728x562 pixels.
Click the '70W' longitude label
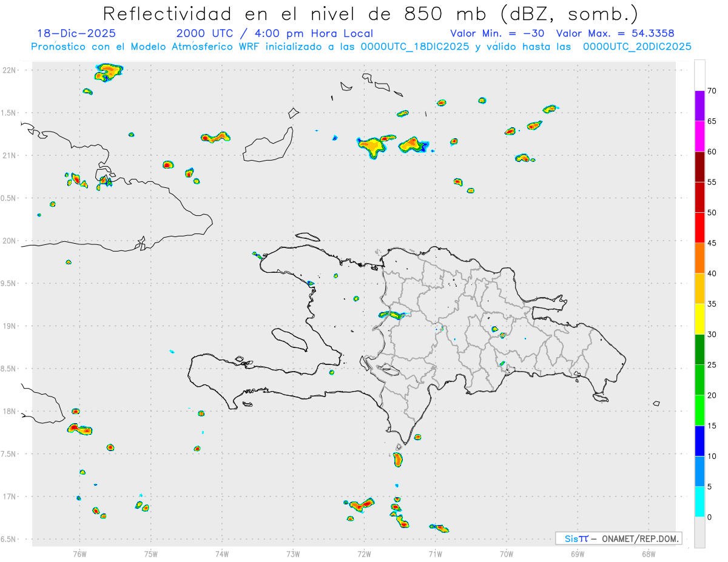(x=507, y=554)
